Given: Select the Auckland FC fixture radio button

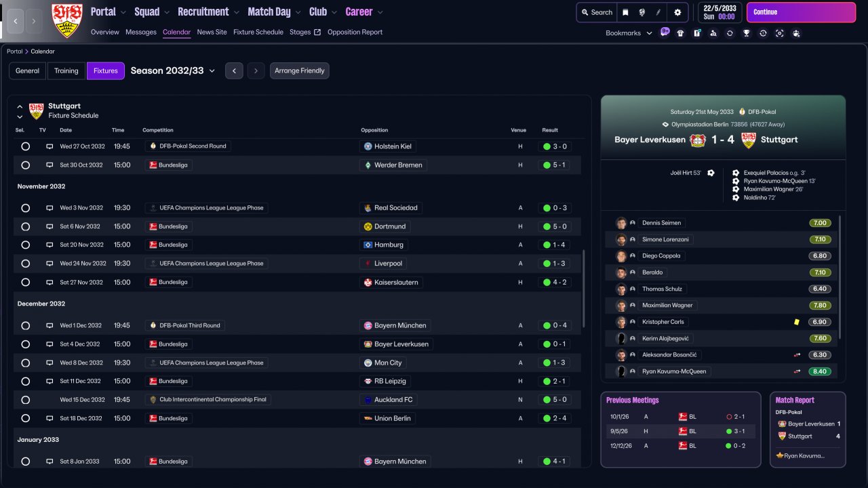Looking at the screenshot, I should (25, 400).
